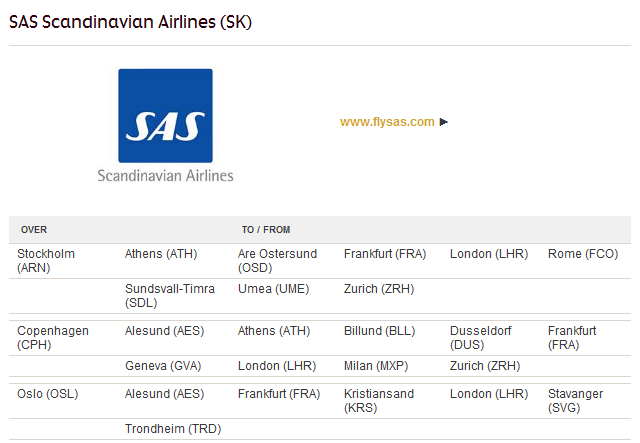Click the SAS Scandinavian Airlines logo
This screenshot has width=640, height=443.
pos(165,124)
